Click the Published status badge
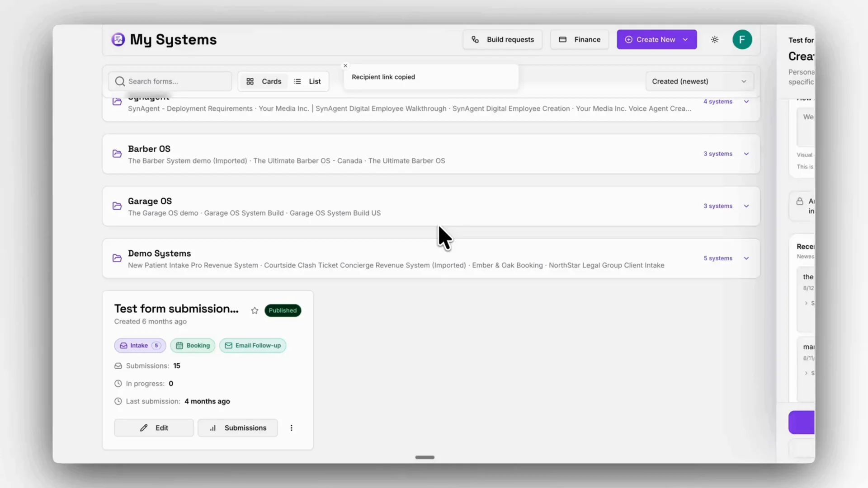Viewport: 868px width, 488px height. (x=283, y=310)
